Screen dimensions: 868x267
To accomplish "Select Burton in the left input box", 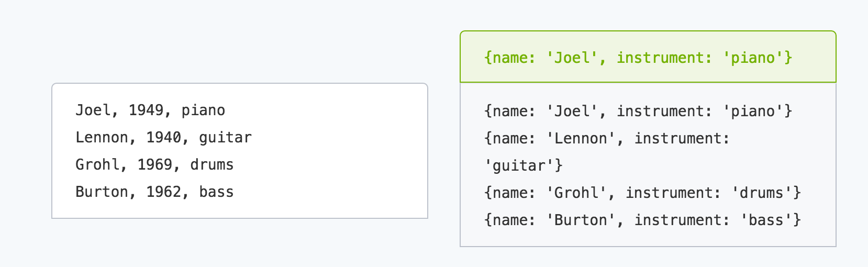I will [102, 192].
